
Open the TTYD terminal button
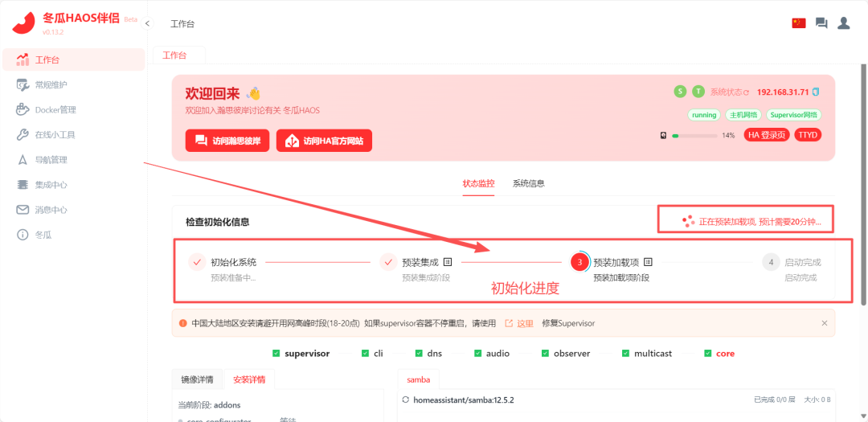(809, 135)
